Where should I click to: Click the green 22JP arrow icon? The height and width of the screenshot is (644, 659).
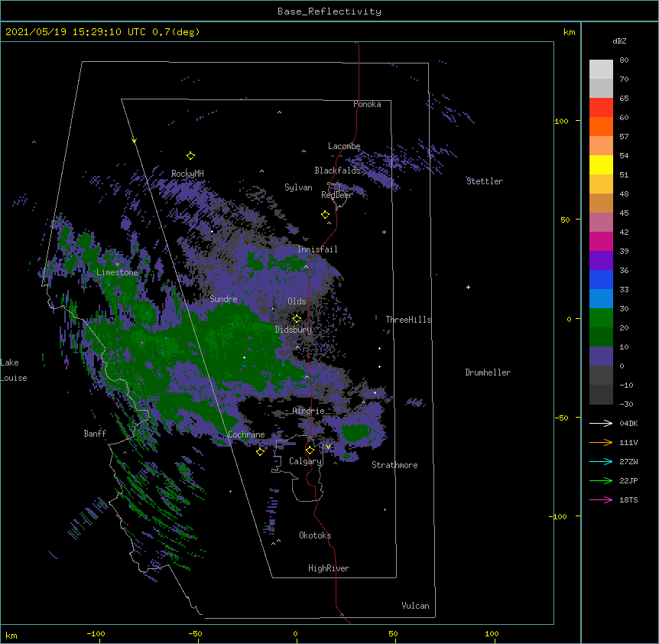pos(601,480)
